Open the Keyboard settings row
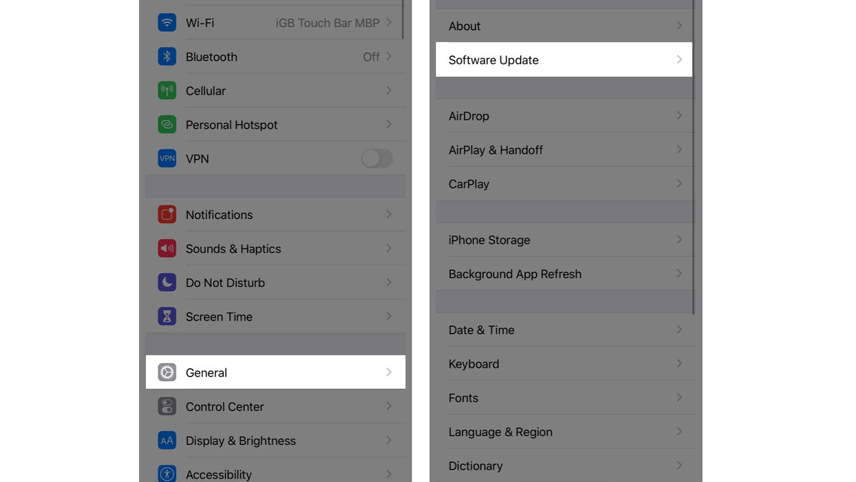 (564, 364)
